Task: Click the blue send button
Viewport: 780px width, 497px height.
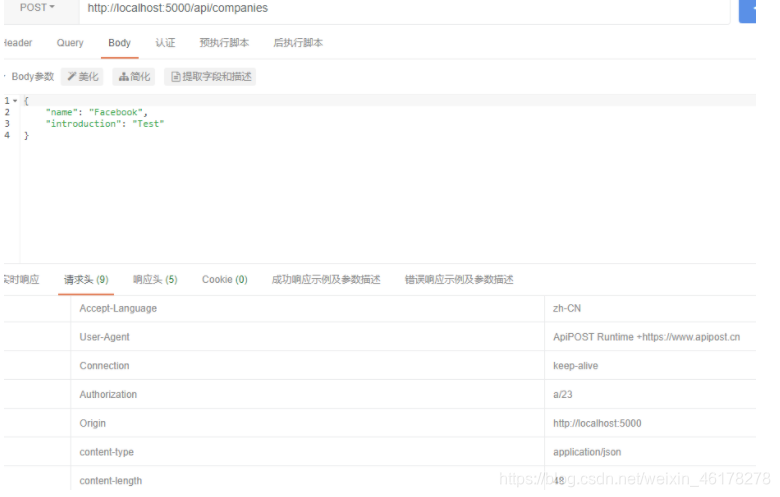Action: [x=747, y=10]
